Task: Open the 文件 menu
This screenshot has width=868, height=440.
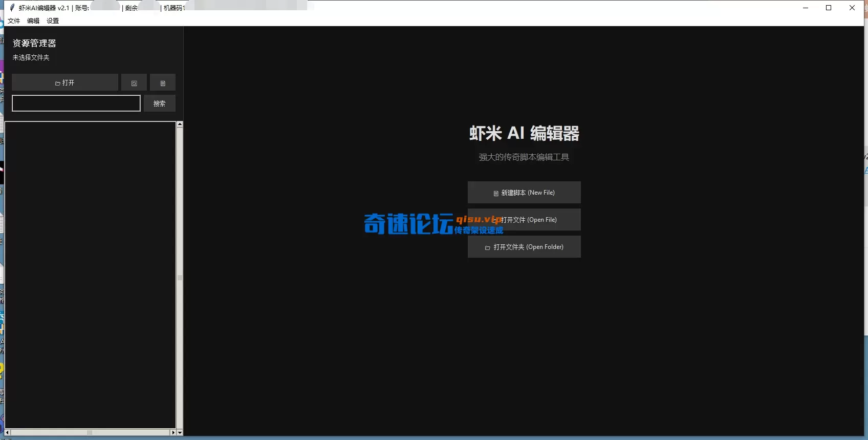Action: 14,21
